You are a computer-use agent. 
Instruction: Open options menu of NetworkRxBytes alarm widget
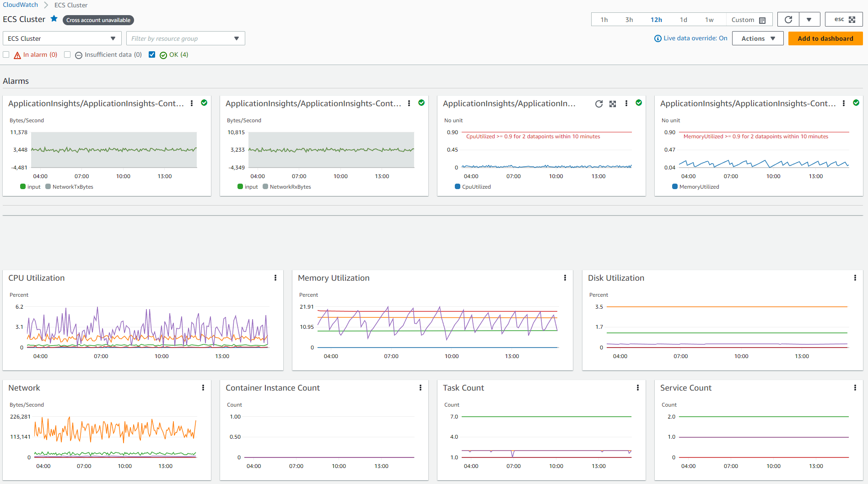coord(409,103)
